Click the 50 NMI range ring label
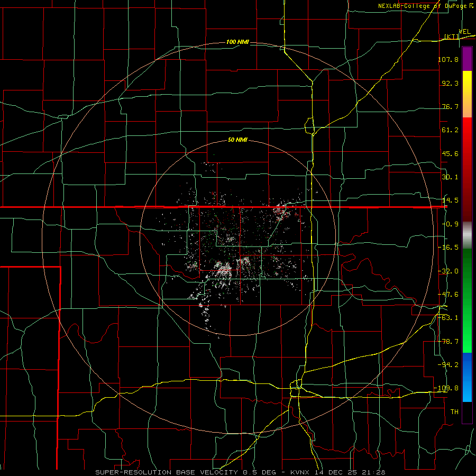Screen dimensions: 476x476 click(x=237, y=140)
